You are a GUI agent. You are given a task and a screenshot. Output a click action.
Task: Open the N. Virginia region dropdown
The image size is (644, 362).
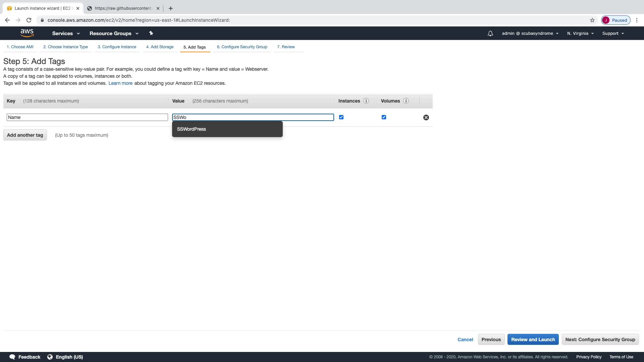pyautogui.click(x=580, y=34)
